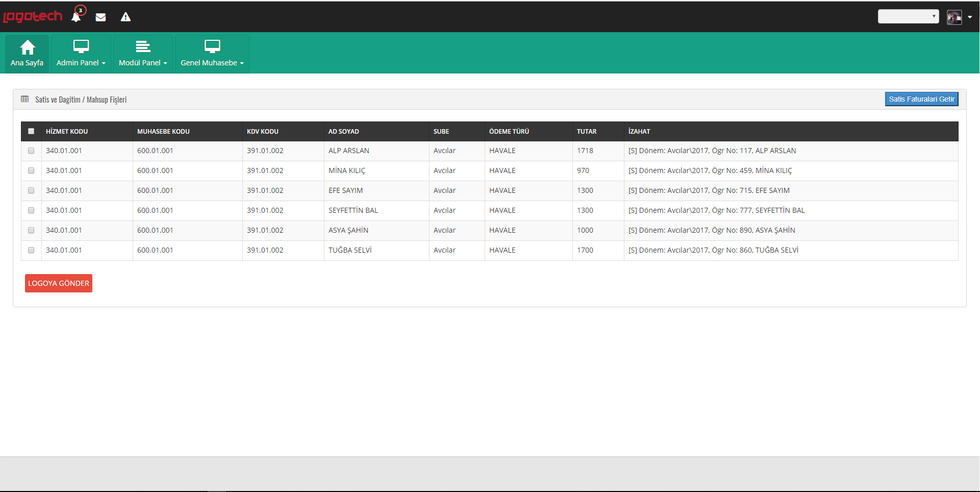This screenshot has width=980, height=492.
Task: Click the user avatar picture
Action: tap(954, 17)
